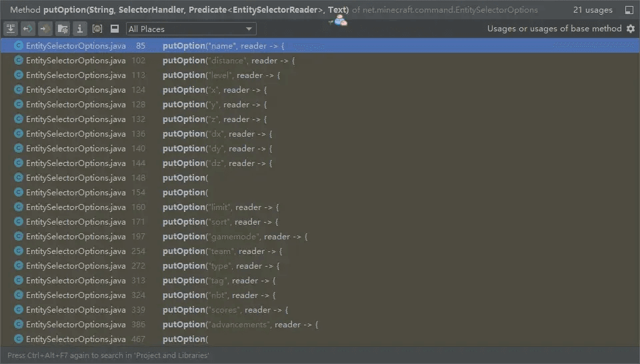
Task: Select the putOption "distance" usage row
Action: pyautogui.click(x=320, y=61)
